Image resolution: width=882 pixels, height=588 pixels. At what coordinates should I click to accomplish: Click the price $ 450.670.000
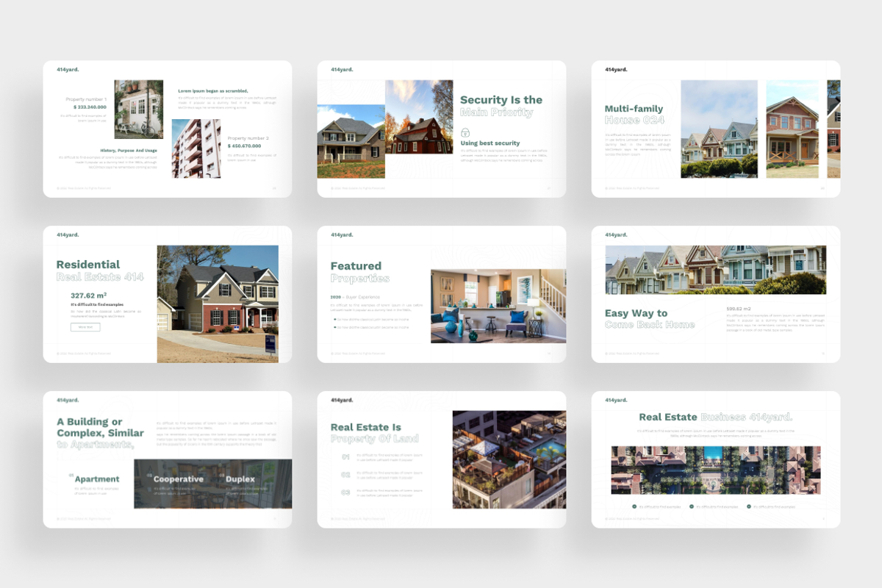pyautogui.click(x=245, y=146)
